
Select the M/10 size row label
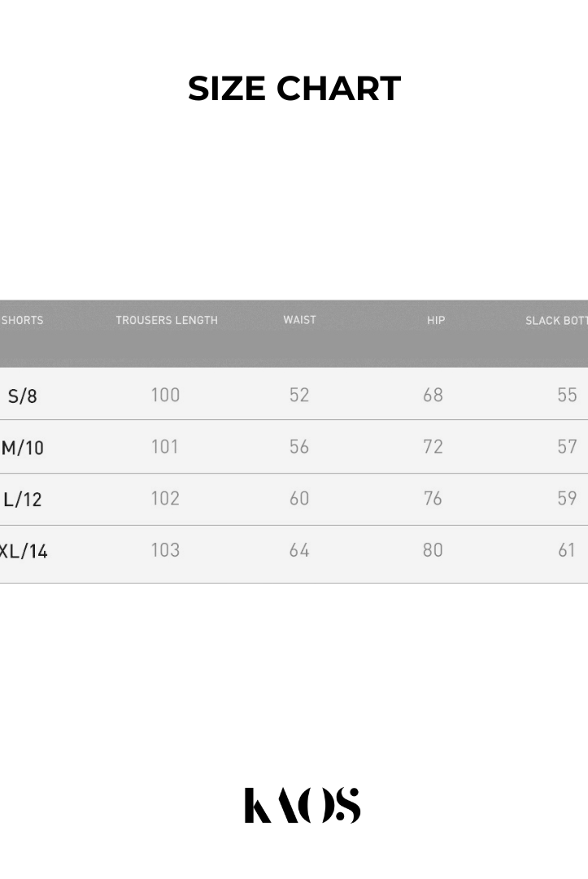(24, 448)
